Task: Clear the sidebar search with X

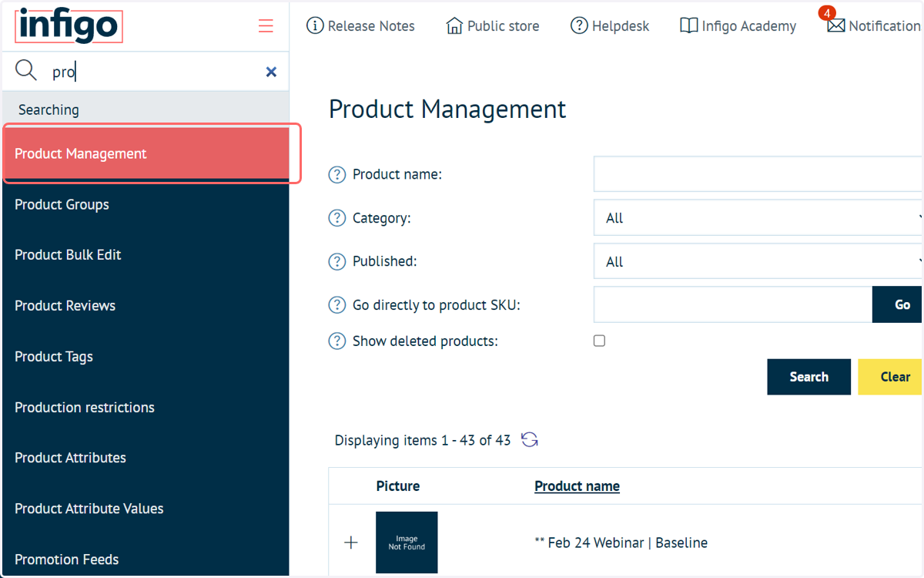Action: click(x=271, y=72)
